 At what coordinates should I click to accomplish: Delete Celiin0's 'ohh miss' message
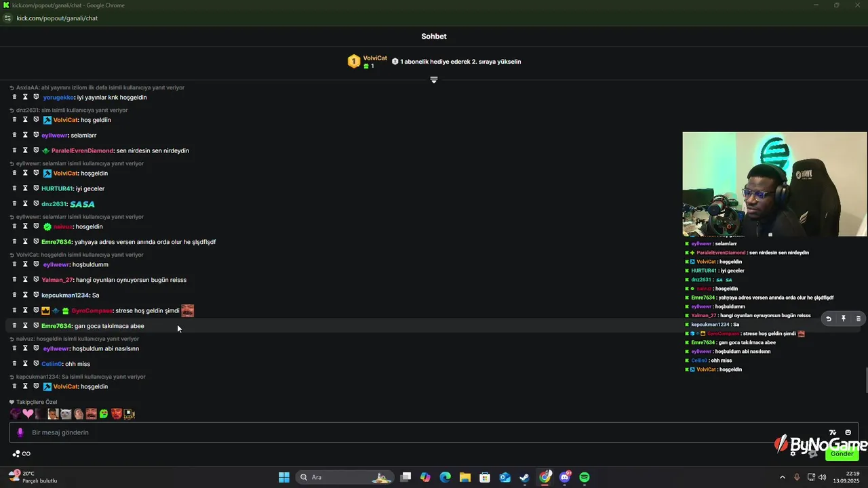tap(14, 363)
